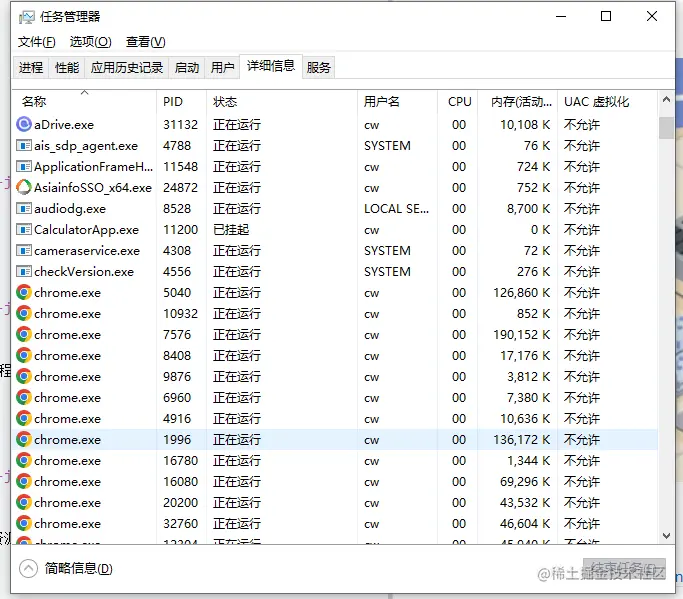
Task: Click the process list scrollbar thumb
Action: (666, 128)
